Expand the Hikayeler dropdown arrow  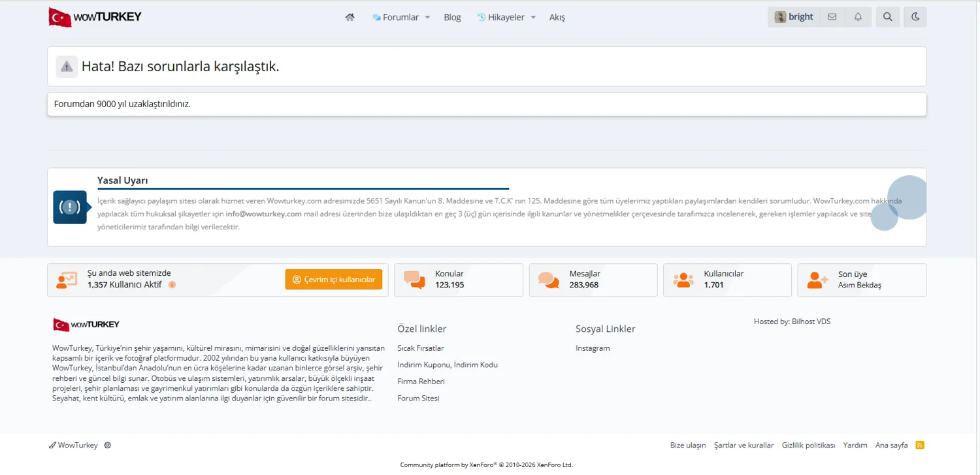pos(533,18)
